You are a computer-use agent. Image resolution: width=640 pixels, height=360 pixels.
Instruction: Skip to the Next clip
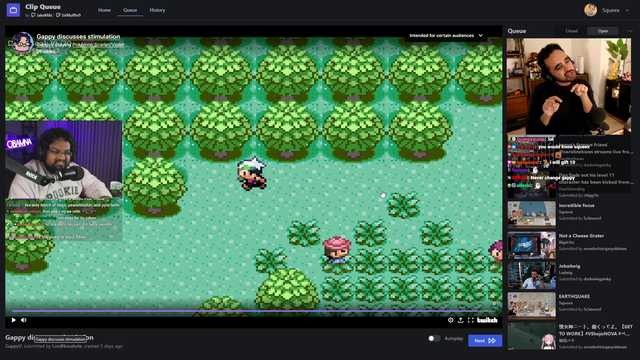[x=485, y=340]
